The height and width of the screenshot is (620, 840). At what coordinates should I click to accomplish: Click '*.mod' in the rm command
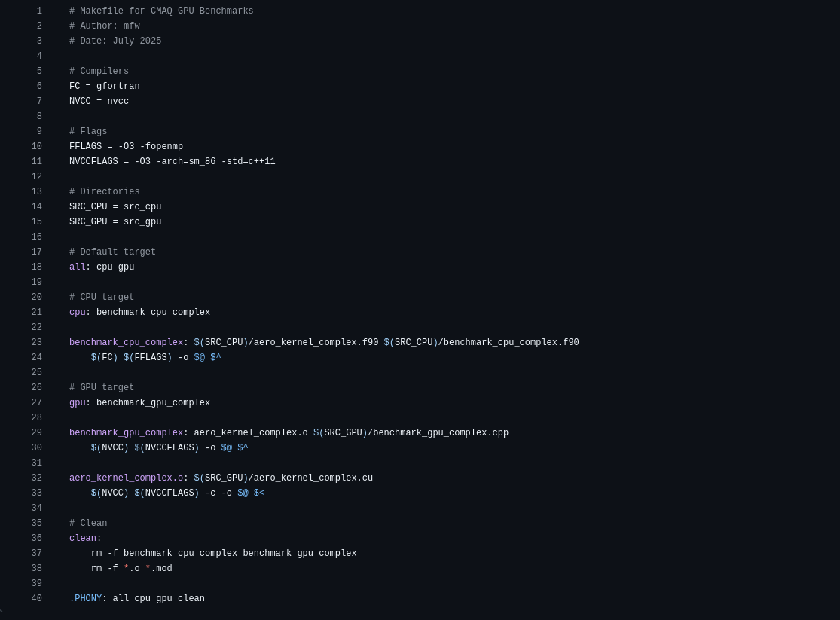(159, 569)
